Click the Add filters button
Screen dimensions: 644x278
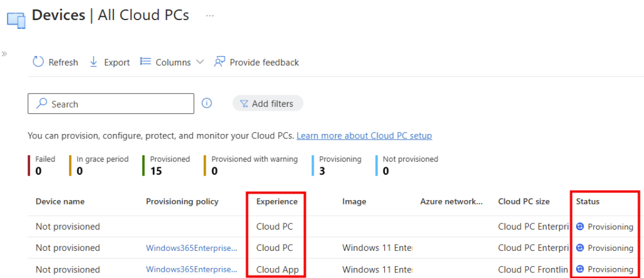[267, 104]
